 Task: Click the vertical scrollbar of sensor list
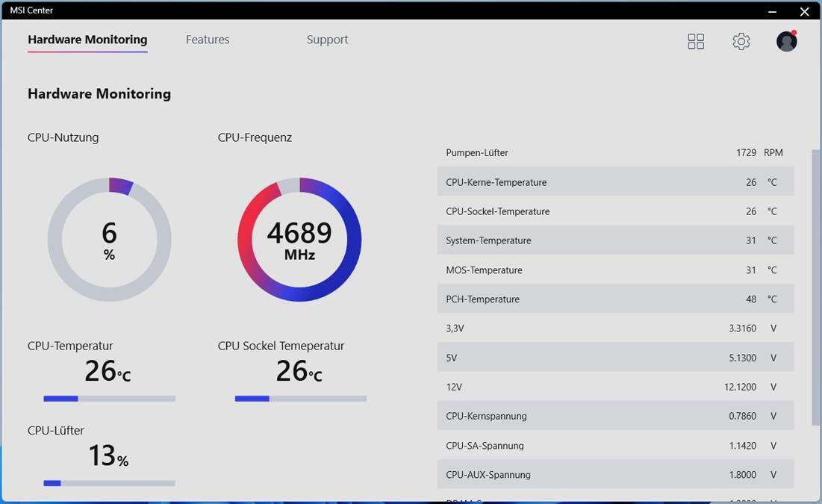click(815, 287)
